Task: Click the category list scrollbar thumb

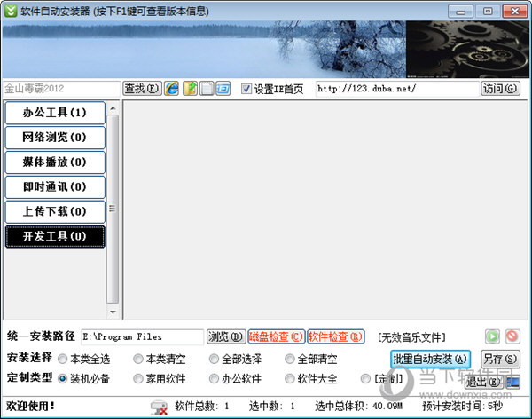Action: (x=113, y=209)
